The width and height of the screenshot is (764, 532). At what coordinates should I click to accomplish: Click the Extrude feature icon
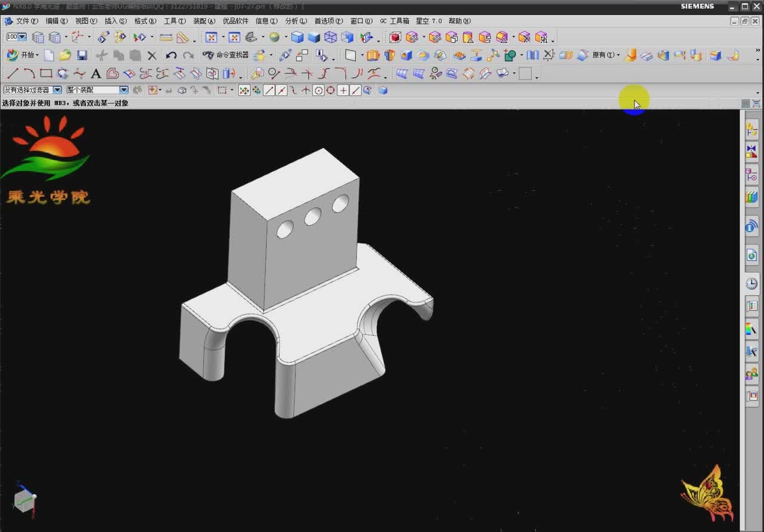click(x=373, y=55)
